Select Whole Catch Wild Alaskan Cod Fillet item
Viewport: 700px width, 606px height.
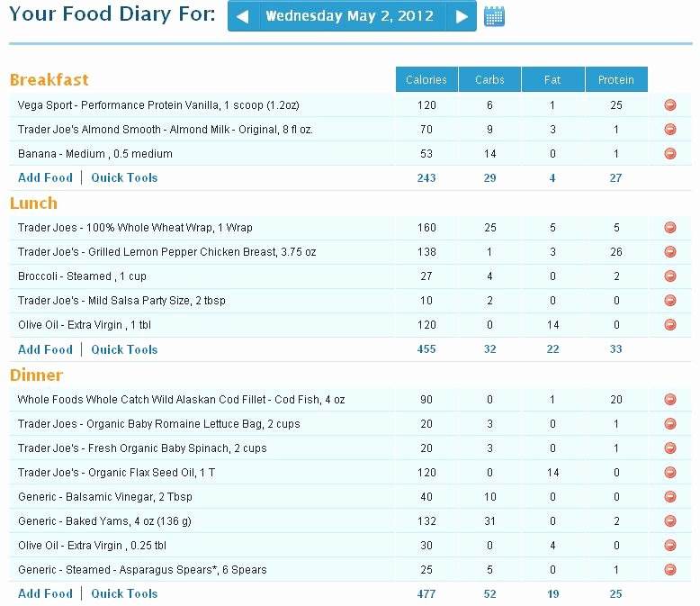[x=181, y=400]
